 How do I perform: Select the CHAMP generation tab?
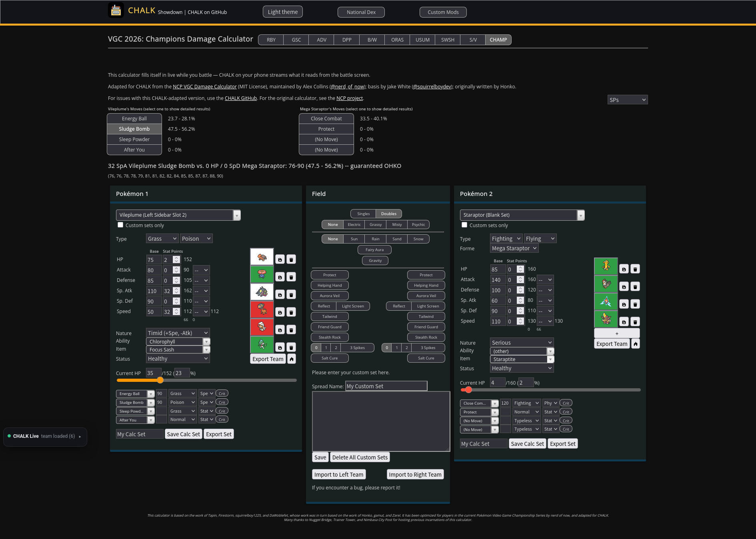click(x=498, y=40)
